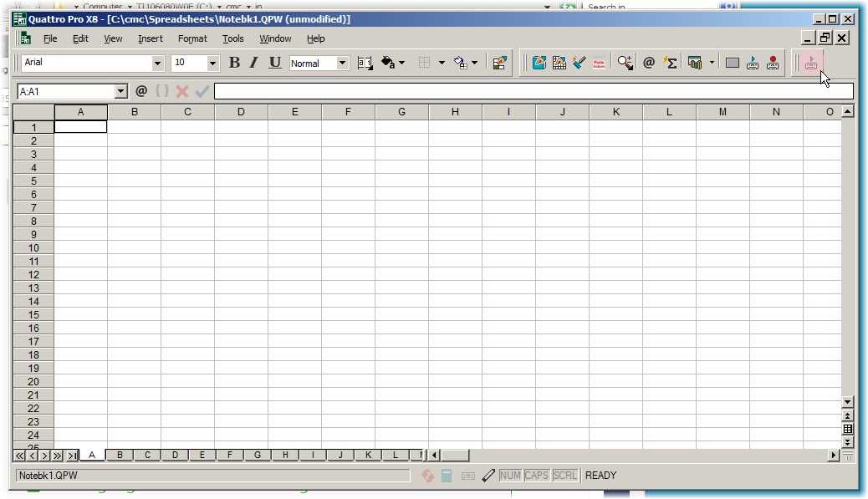
Task: Select column header H
Action: [x=455, y=112]
